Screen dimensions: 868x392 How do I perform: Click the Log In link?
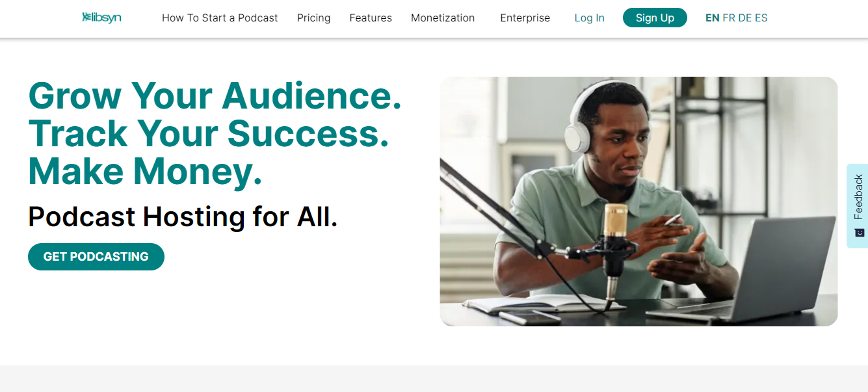tap(589, 18)
